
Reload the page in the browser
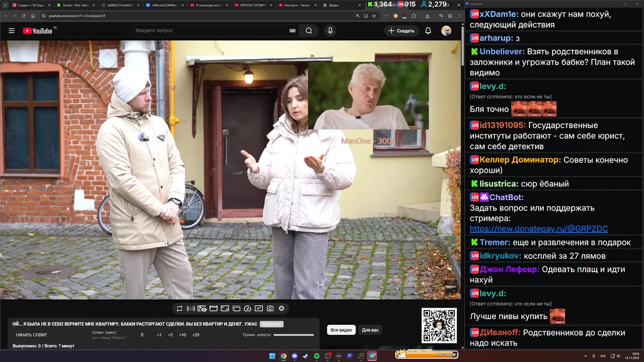tap(24, 16)
